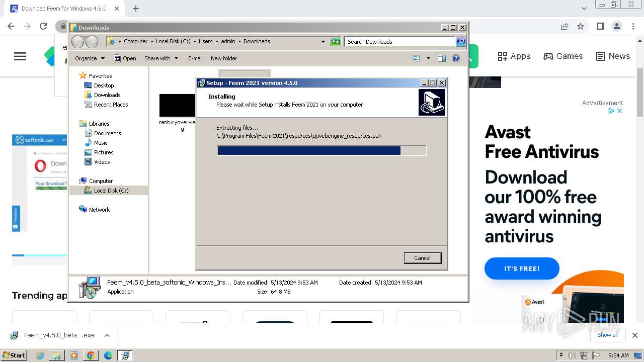Click the Search Downloads input field
The image size is (644, 362).
tap(400, 42)
